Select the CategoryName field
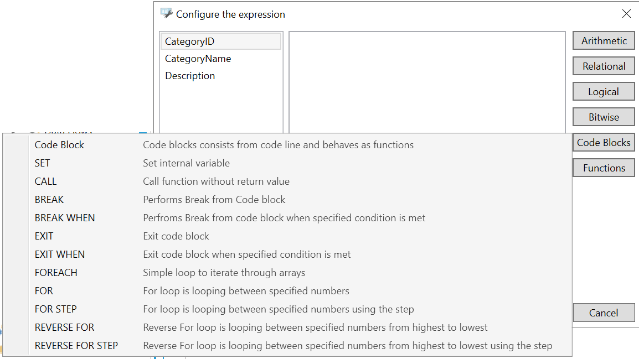The image size is (644, 359). point(198,59)
